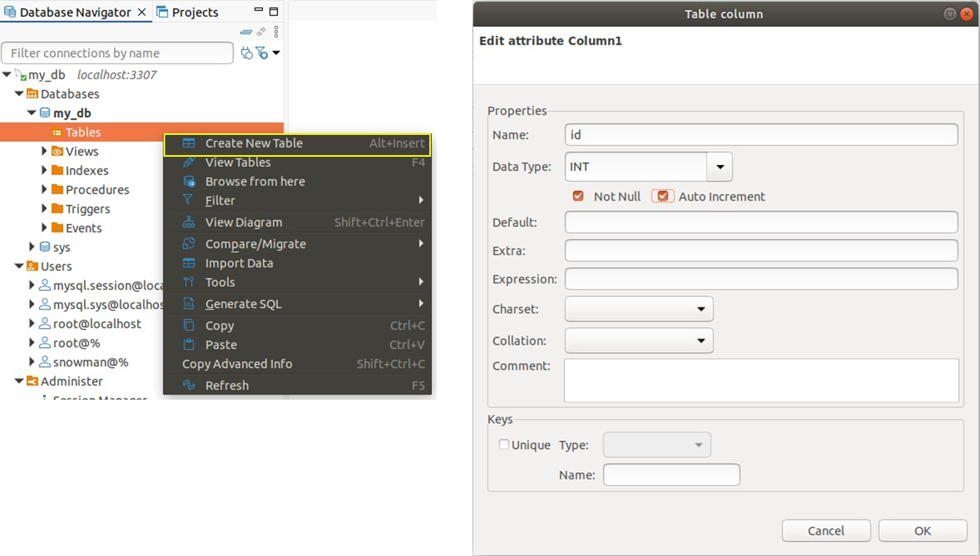Choose Create New Table from context menu

[x=297, y=143]
